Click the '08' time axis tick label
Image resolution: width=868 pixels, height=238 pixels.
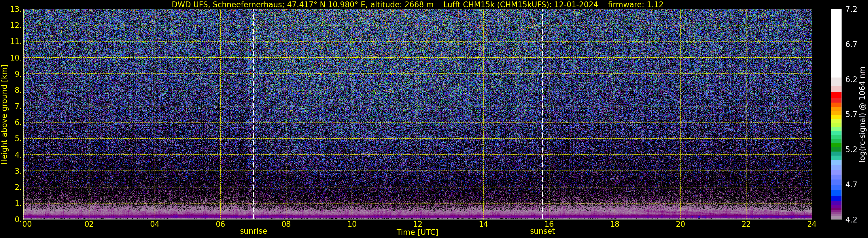[286, 224]
